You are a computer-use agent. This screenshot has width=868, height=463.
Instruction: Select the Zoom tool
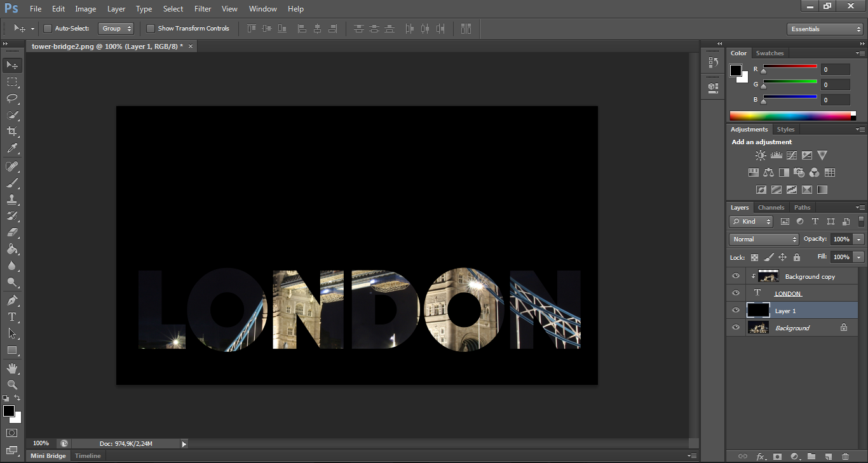tap(12, 384)
